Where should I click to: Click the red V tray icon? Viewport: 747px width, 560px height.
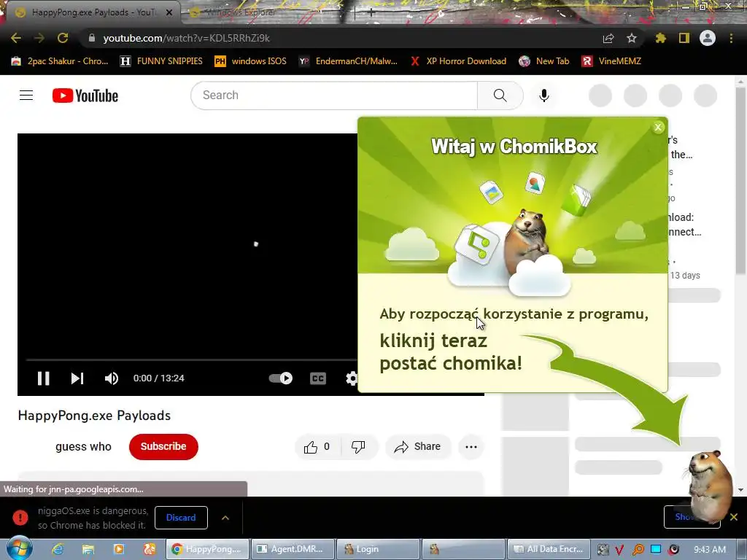coord(619,550)
